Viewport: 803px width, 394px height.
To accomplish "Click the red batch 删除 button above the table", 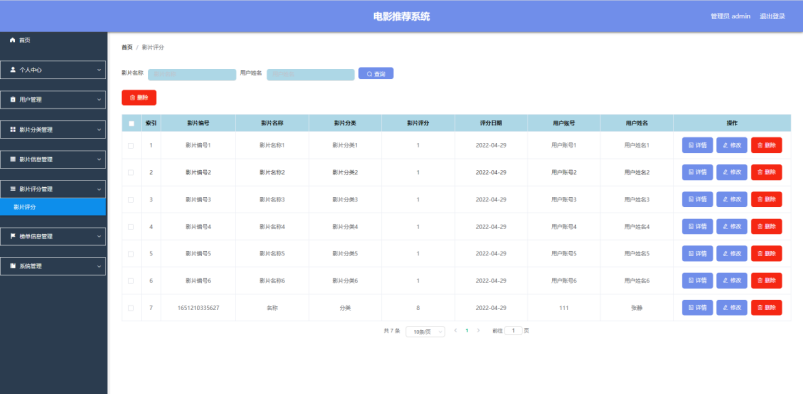I will tap(139, 97).
